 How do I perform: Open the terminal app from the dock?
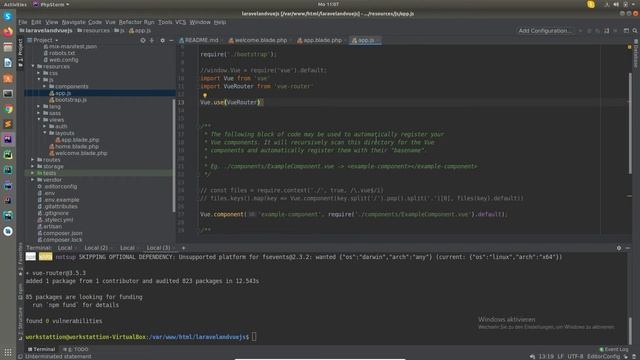pyautogui.click(x=8, y=93)
